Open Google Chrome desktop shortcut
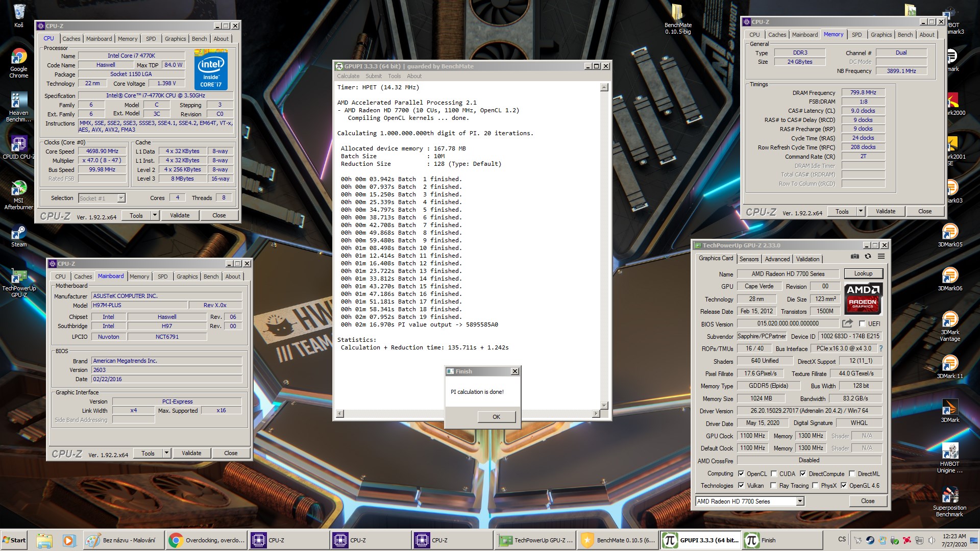This screenshot has width=980, height=551. (x=19, y=63)
